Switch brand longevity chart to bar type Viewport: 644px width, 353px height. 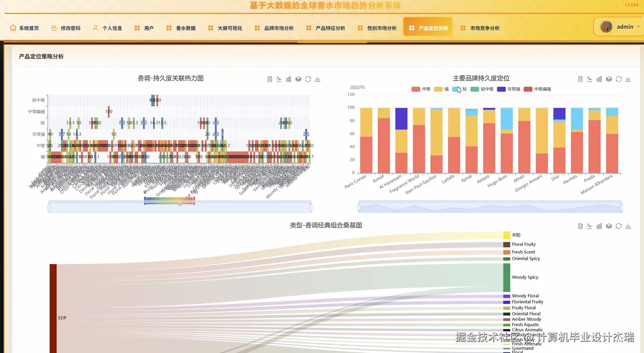click(599, 79)
